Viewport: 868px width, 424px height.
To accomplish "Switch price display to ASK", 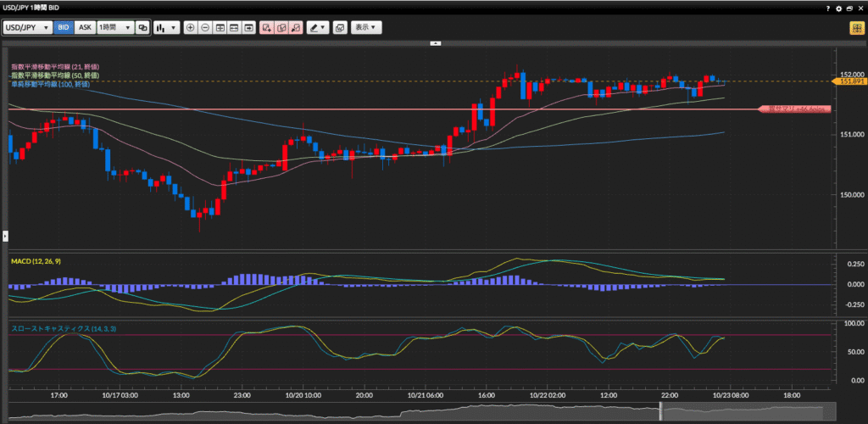I will point(85,27).
